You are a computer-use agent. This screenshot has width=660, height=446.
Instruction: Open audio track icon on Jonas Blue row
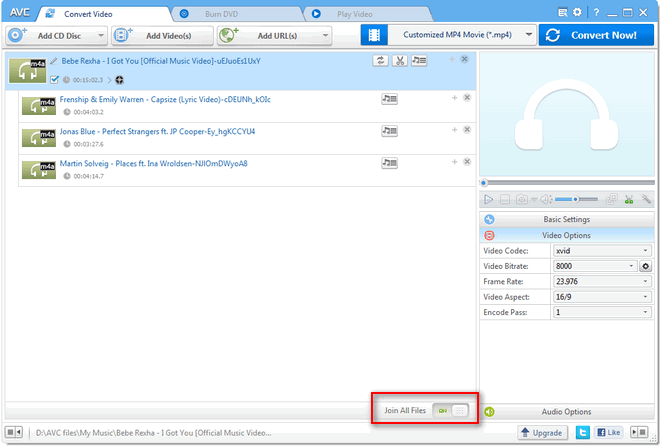point(389,131)
